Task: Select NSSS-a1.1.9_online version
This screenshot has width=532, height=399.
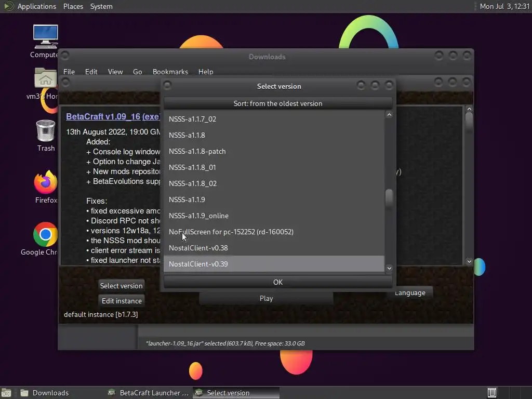Action: (274, 216)
